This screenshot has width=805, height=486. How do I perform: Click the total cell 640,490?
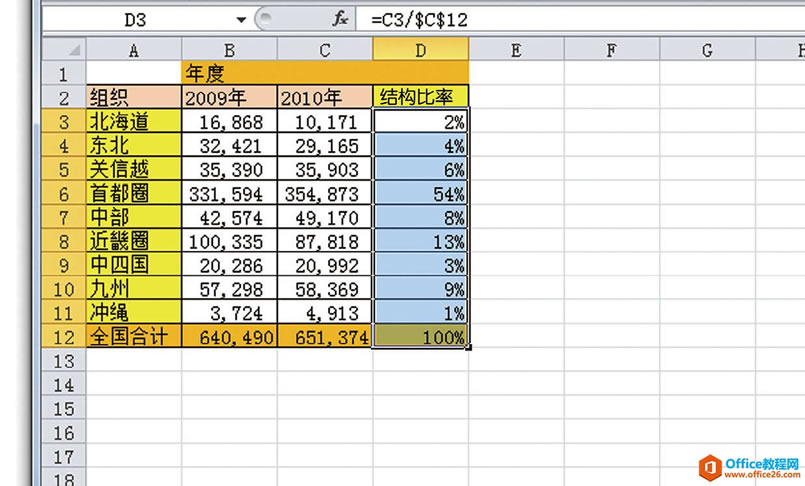(229, 337)
